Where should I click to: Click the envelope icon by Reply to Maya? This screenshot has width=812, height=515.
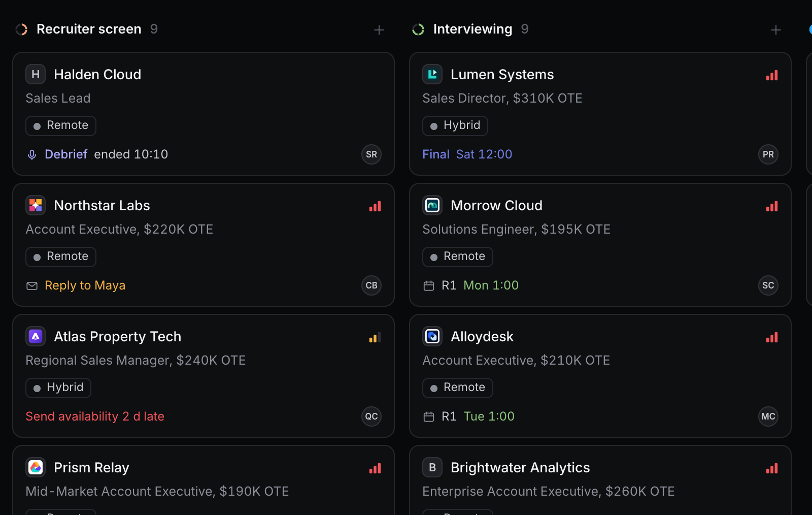32,286
